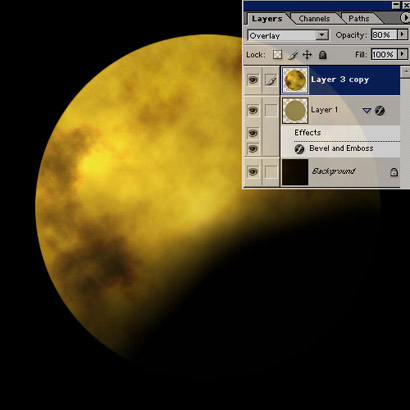Screen dimensions: 410x410
Task: Click the lock position move icon
Action: coord(307,55)
